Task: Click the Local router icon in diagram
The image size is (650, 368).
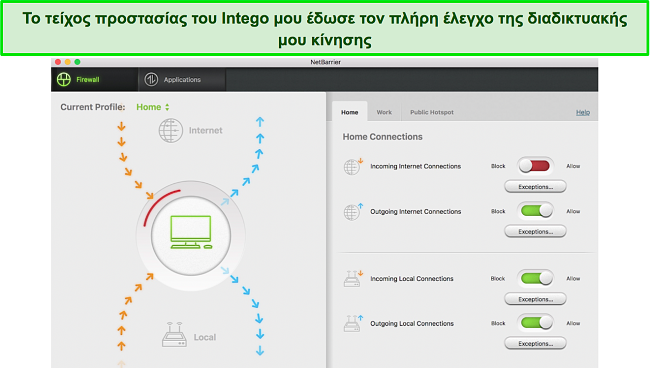Action: [174, 334]
